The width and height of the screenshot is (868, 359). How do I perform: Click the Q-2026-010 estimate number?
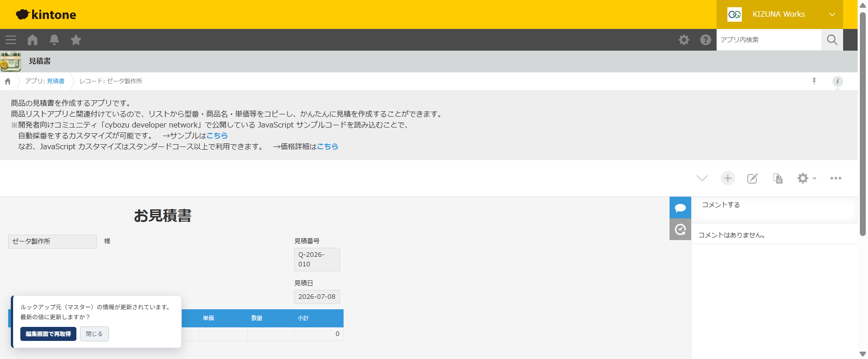coord(317,260)
